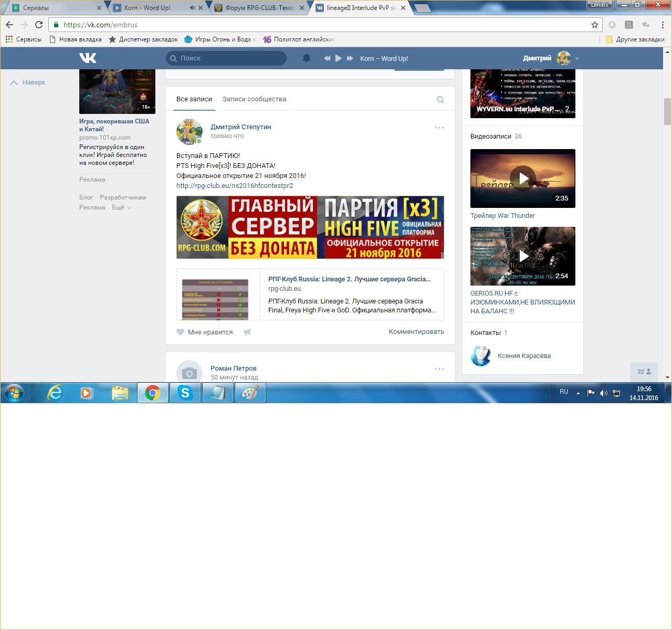This screenshot has width=672, height=630.
Task: Open the VK logo home link
Action: tap(88, 58)
